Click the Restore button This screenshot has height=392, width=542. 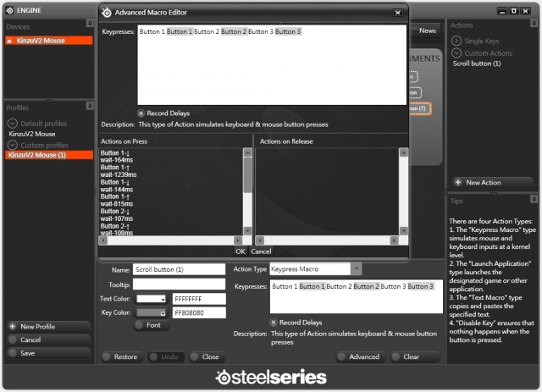click(x=122, y=356)
